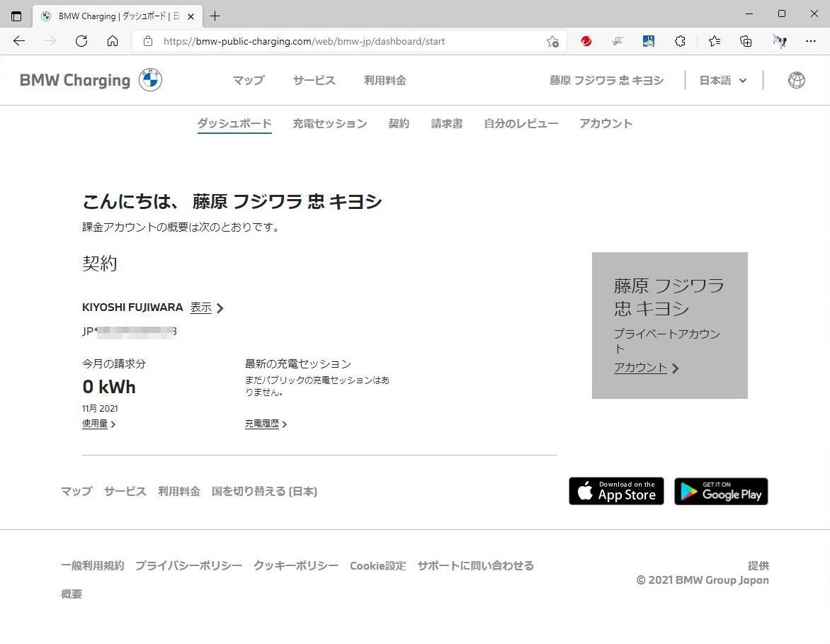Open the Favorites list icon
This screenshot has height=644, width=830.
(x=715, y=41)
